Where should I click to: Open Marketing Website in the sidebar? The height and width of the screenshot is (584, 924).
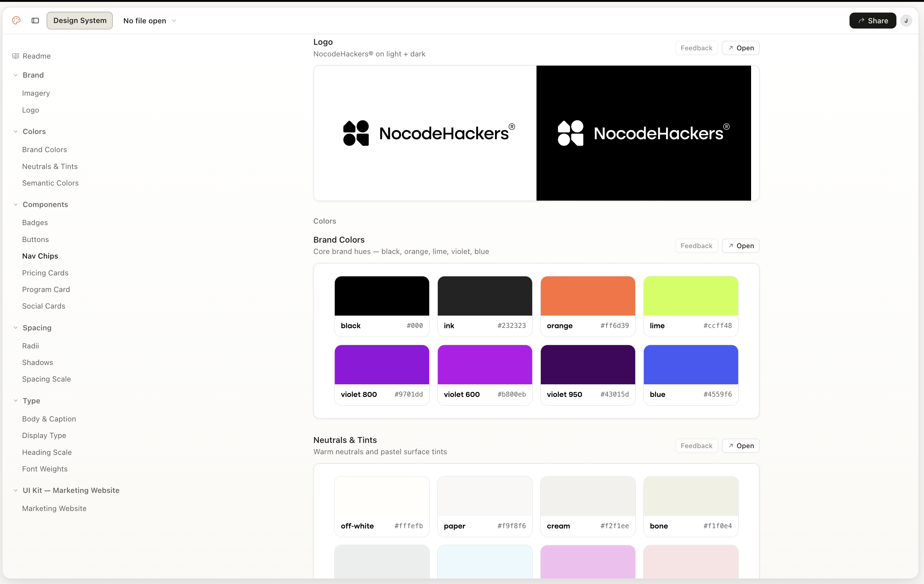55,508
